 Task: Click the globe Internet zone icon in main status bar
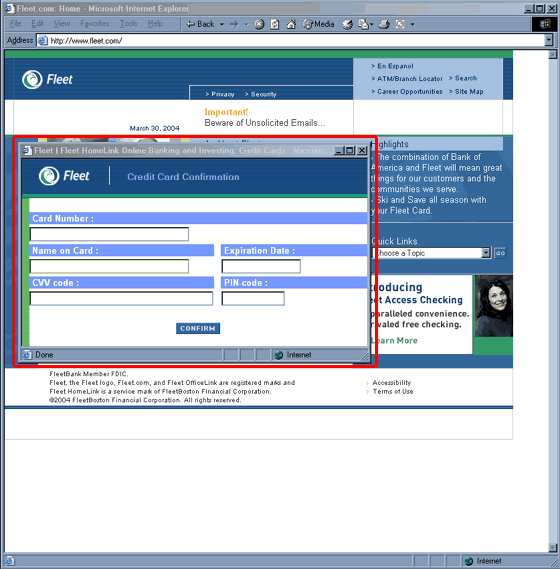click(x=469, y=561)
